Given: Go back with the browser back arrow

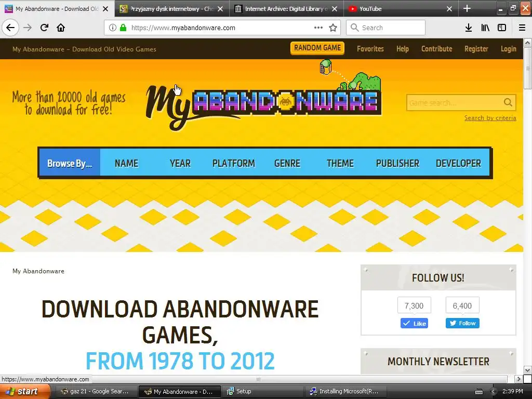Looking at the screenshot, I should [x=10, y=28].
